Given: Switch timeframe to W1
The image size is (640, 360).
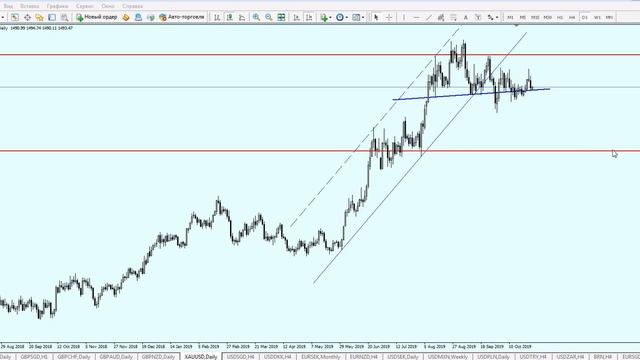Looking at the screenshot, I should [597, 17].
